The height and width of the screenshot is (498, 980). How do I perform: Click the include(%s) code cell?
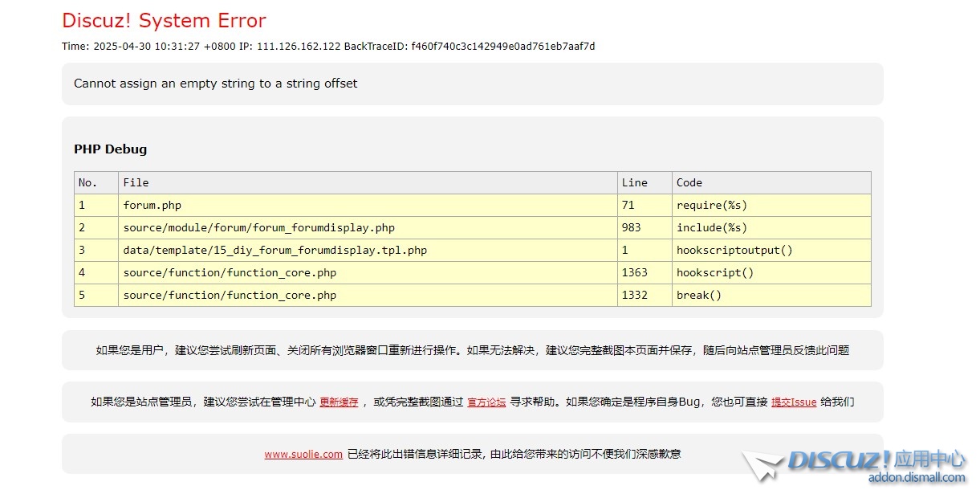pos(771,227)
